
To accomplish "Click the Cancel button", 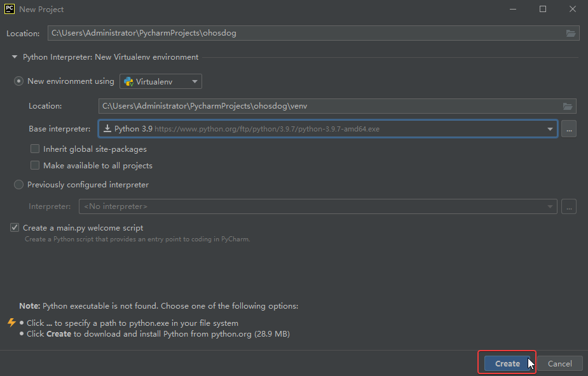I will [x=559, y=364].
